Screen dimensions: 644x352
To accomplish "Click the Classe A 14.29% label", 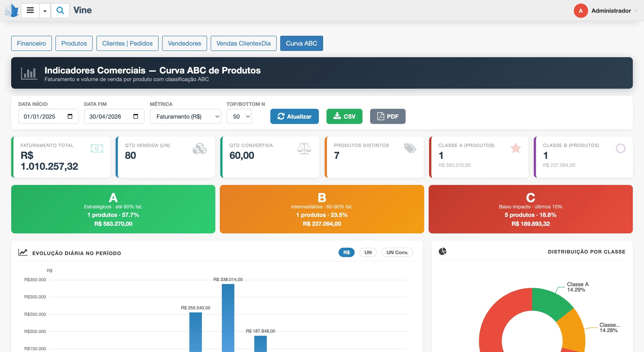I will click(578, 287).
